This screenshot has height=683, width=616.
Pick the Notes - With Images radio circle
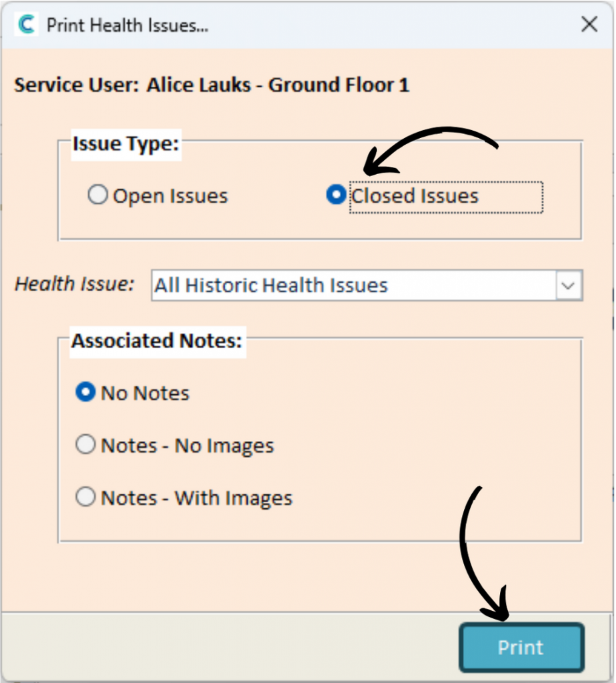(86, 498)
